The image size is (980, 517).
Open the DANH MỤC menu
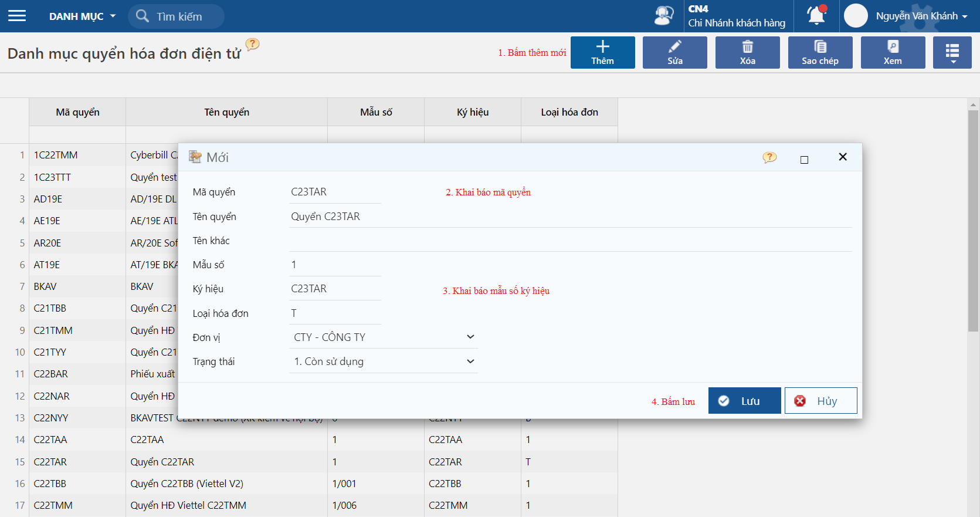point(82,16)
